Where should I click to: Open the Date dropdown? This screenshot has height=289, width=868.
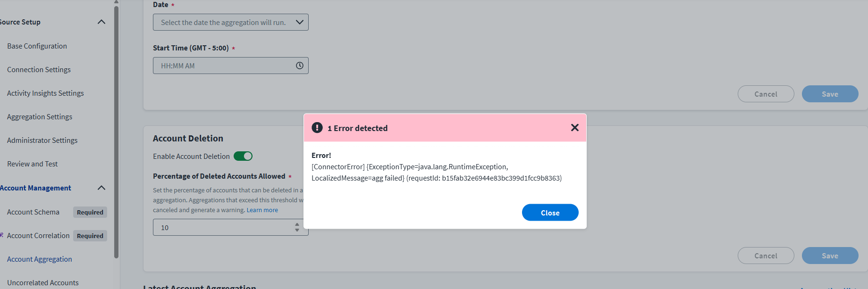[230, 22]
